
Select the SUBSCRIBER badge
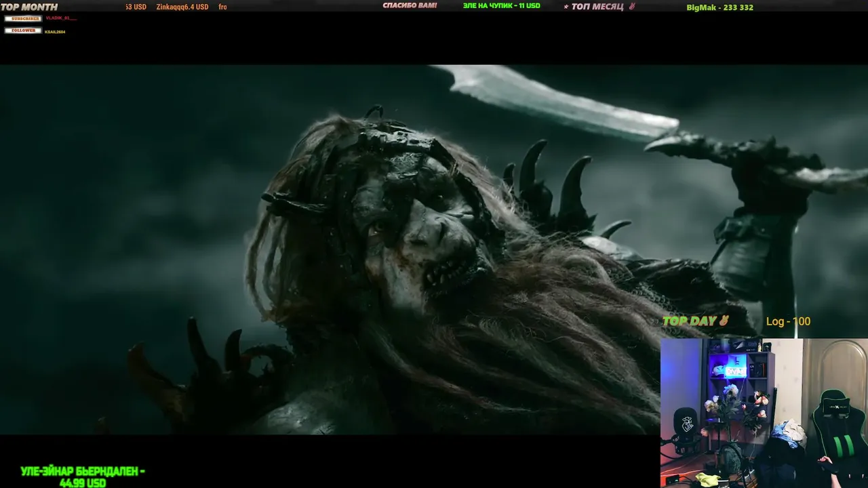(23, 18)
